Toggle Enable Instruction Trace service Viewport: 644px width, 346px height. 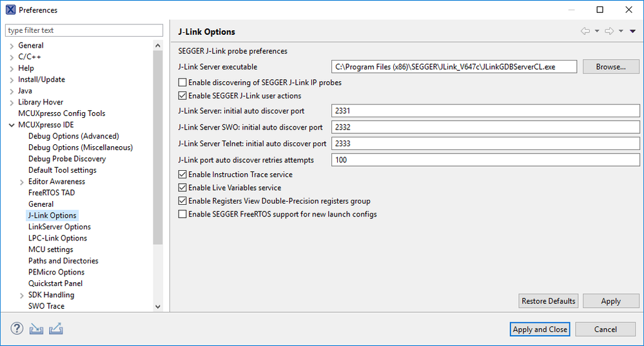182,175
